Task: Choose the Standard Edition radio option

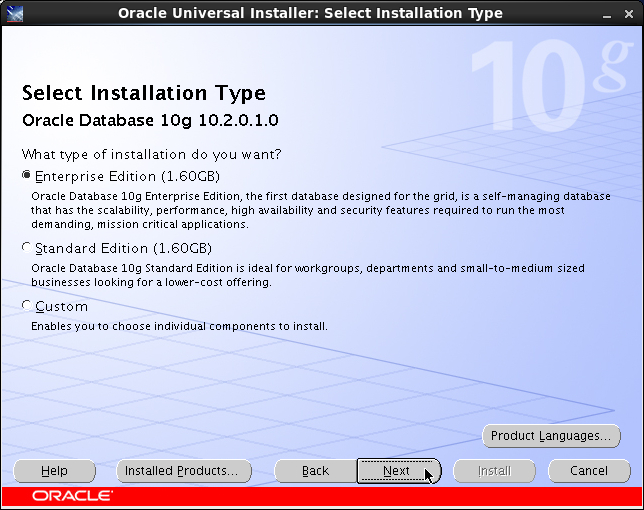Action: click(x=27, y=247)
